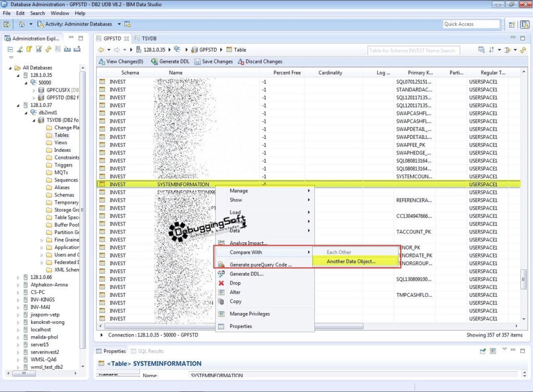Click the refresh icon in object list toolbar
The width and height of the screenshot is (533, 392).
coord(523,50)
